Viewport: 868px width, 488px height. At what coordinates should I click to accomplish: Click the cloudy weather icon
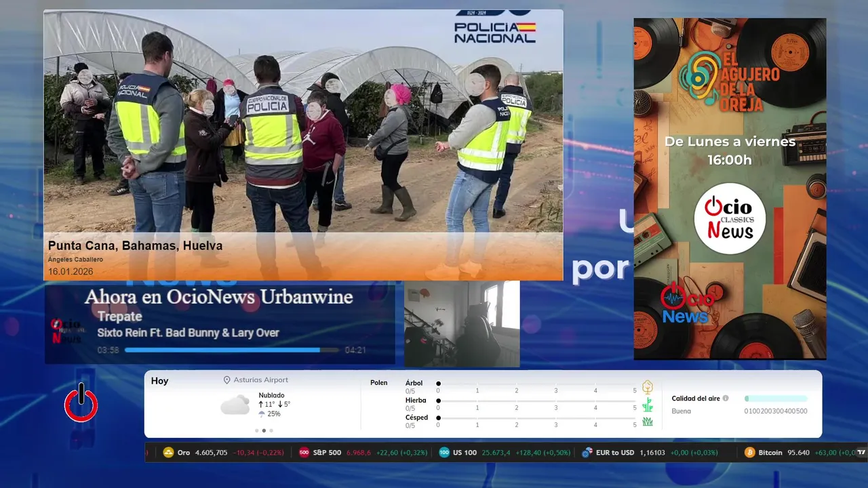(235, 405)
